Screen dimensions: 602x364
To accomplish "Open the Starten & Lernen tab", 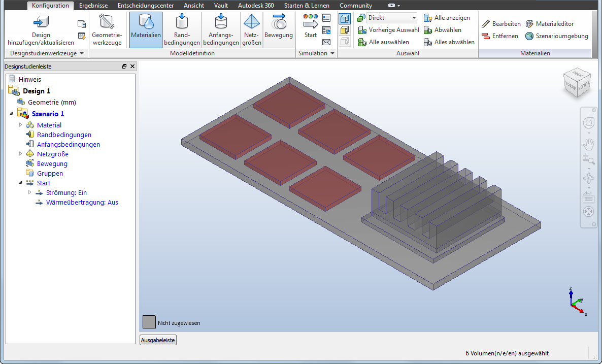I will click(x=307, y=6).
